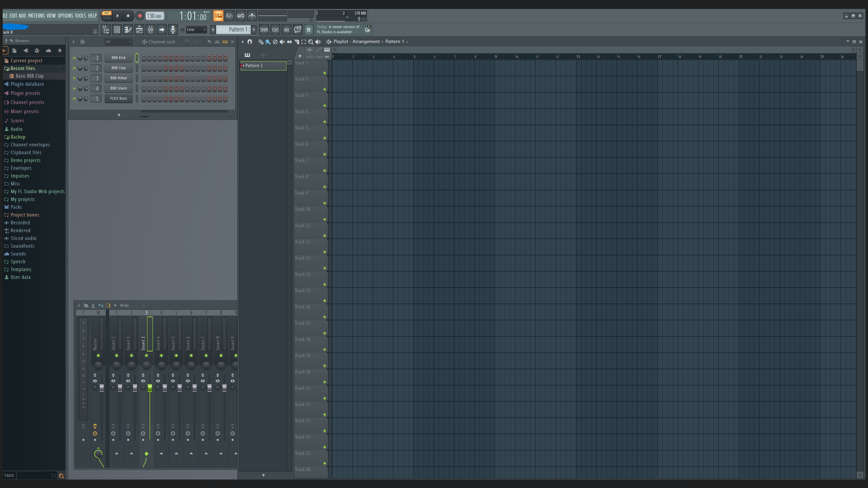Open the Channel rack options arrow menu
This screenshot has width=868, height=488.
pyautogui.click(x=74, y=42)
